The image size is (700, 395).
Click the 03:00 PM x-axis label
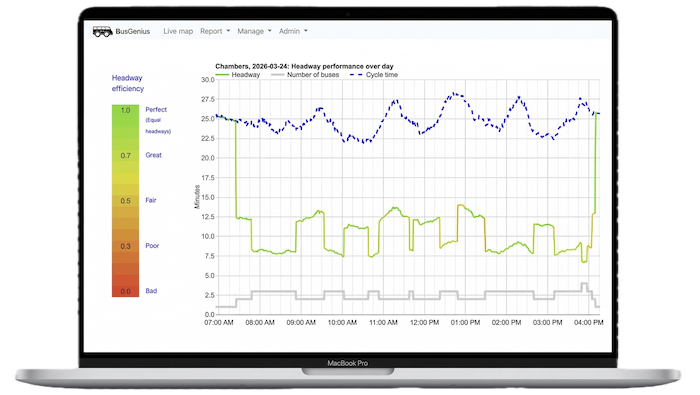(x=547, y=322)
